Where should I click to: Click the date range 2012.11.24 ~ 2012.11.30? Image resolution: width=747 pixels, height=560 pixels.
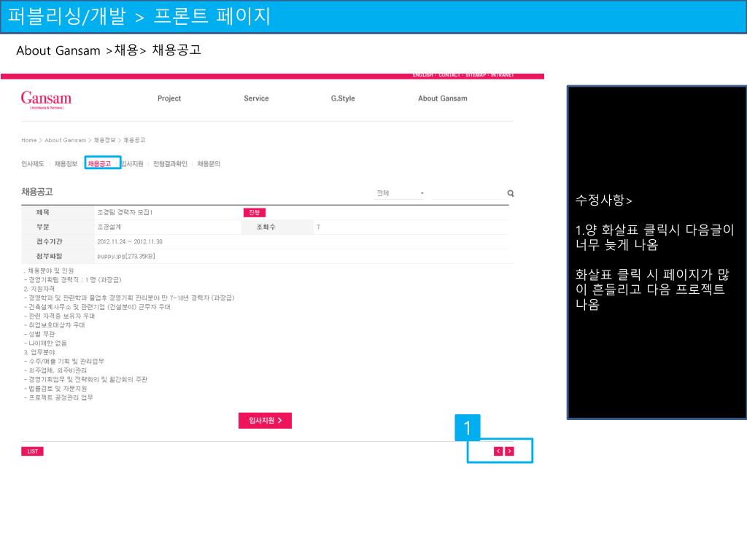tap(130, 242)
